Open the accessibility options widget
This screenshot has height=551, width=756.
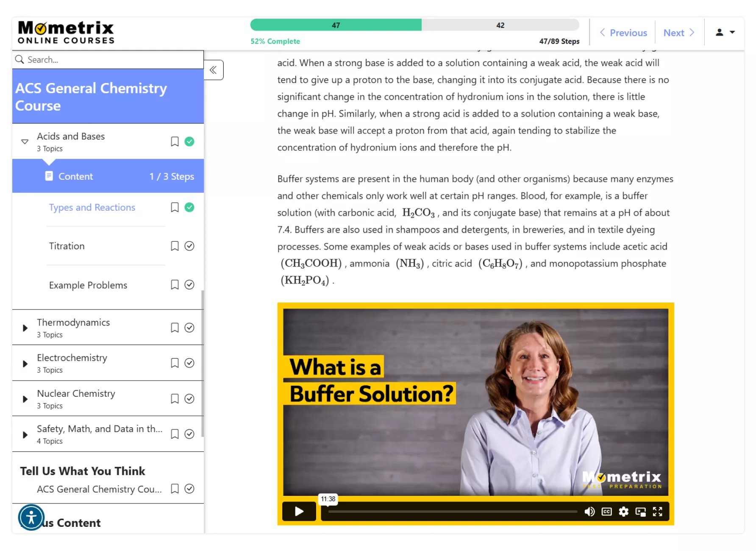(x=31, y=517)
